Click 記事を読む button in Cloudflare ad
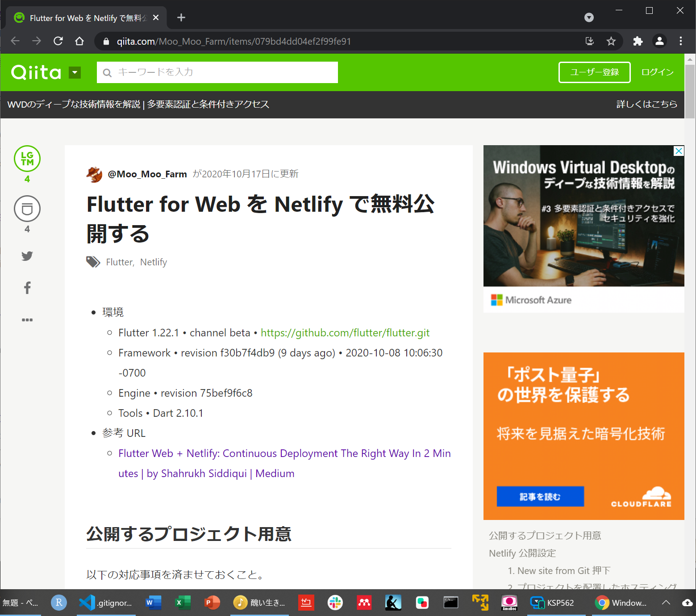This screenshot has width=696, height=616. click(x=540, y=496)
